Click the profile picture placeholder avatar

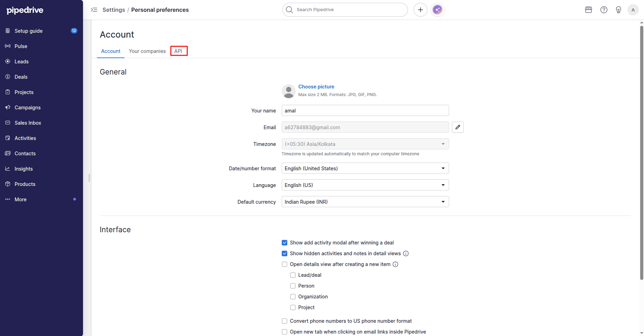click(289, 91)
